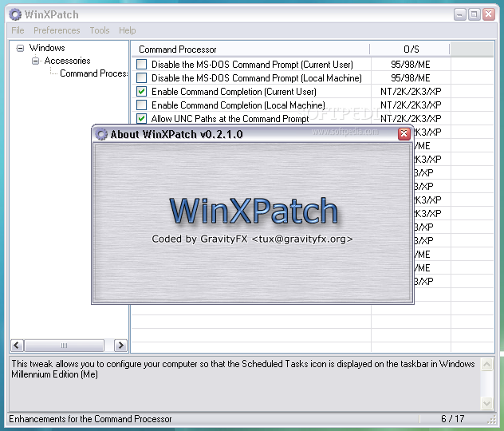Click the Command Processor column header

click(x=250, y=49)
